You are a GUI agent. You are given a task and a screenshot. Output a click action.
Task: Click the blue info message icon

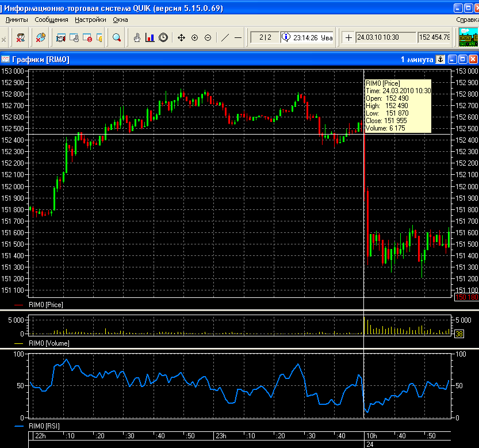pyautogui.click(x=286, y=37)
